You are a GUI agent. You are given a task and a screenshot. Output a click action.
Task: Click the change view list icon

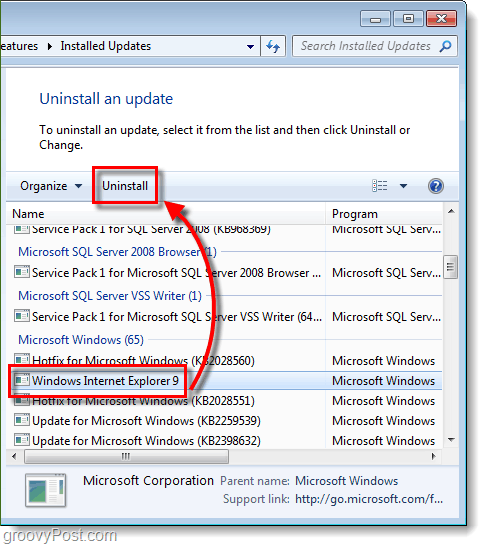[380, 186]
